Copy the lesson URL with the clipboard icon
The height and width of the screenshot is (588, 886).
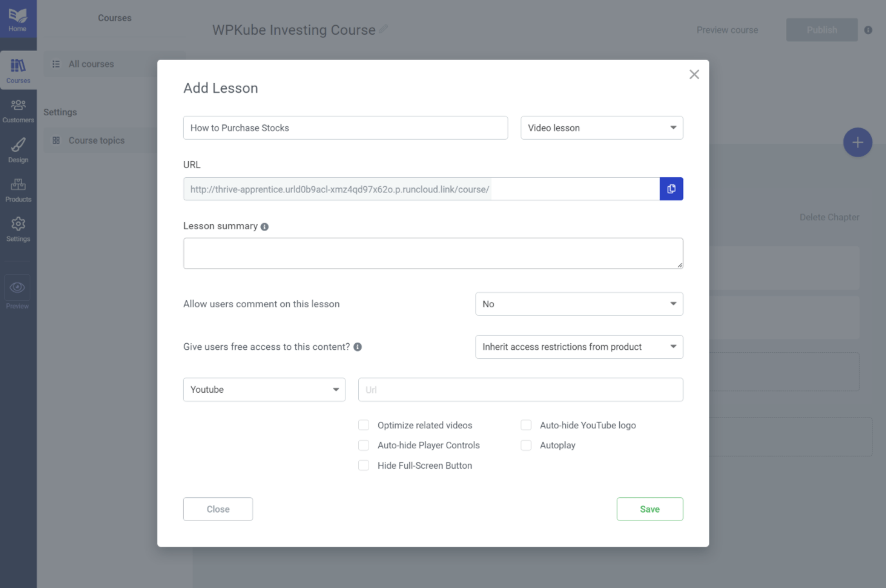point(671,189)
